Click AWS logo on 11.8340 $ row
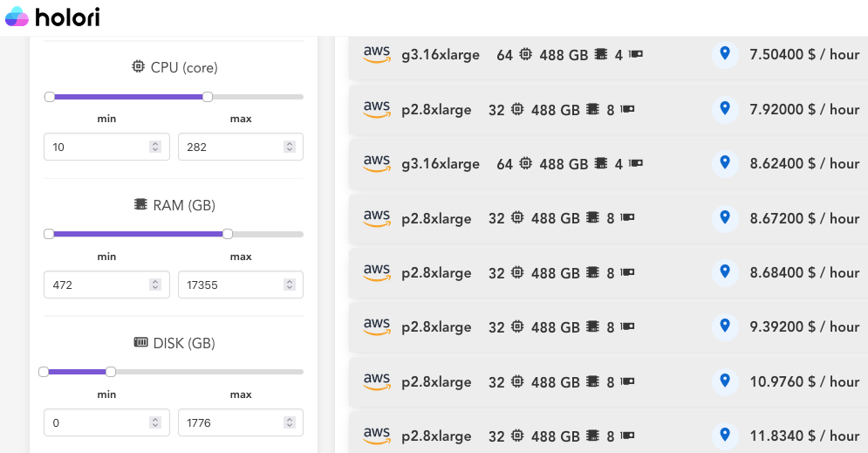The width and height of the screenshot is (868, 453). pos(377,436)
